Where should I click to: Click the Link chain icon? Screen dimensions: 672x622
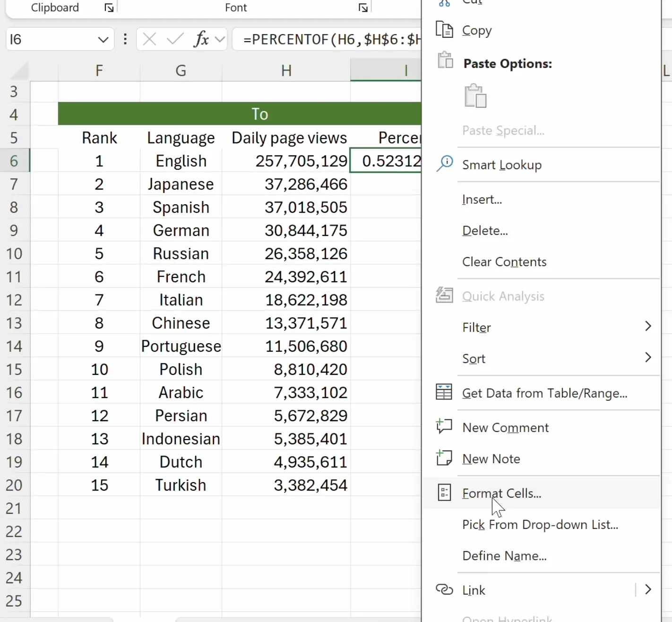tap(444, 589)
